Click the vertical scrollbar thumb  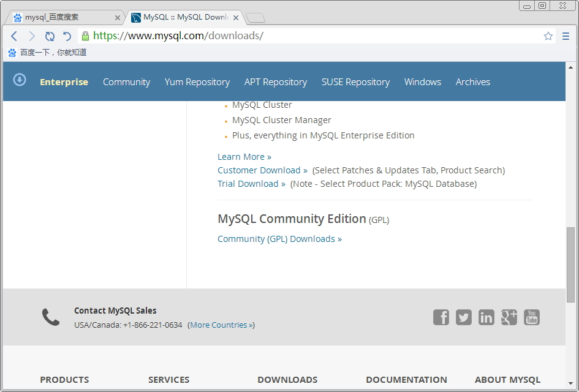click(571, 265)
